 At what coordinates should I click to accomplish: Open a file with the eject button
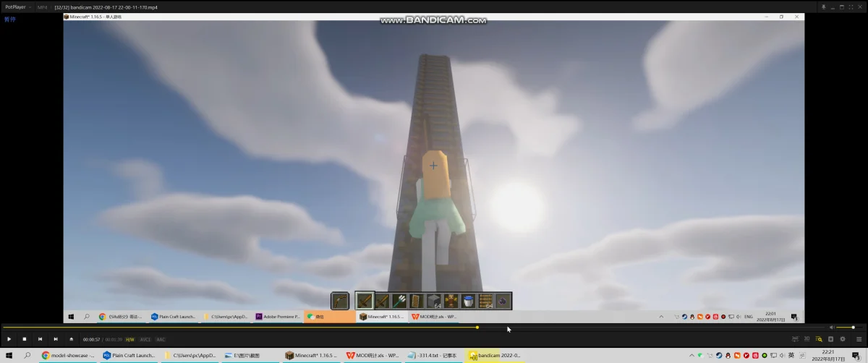click(x=71, y=339)
